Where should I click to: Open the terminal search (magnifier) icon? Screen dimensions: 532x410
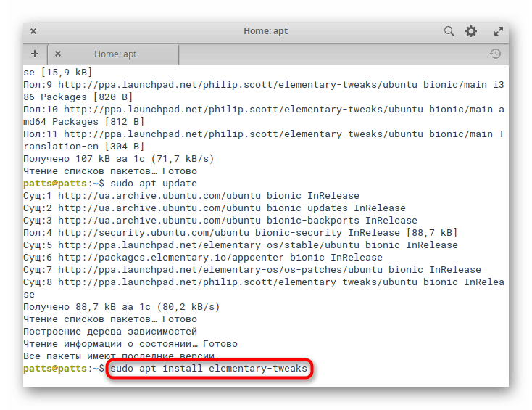[449, 31]
